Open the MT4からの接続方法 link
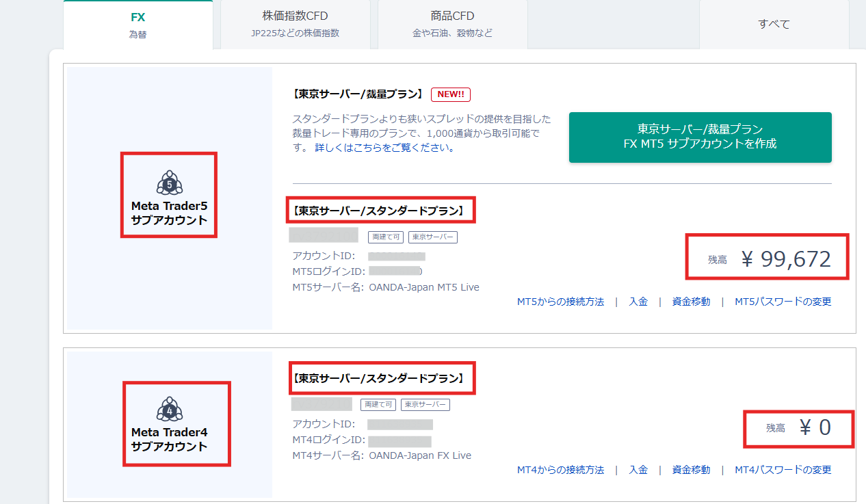The height and width of the screenshot is (504, 866). point(560,470)
